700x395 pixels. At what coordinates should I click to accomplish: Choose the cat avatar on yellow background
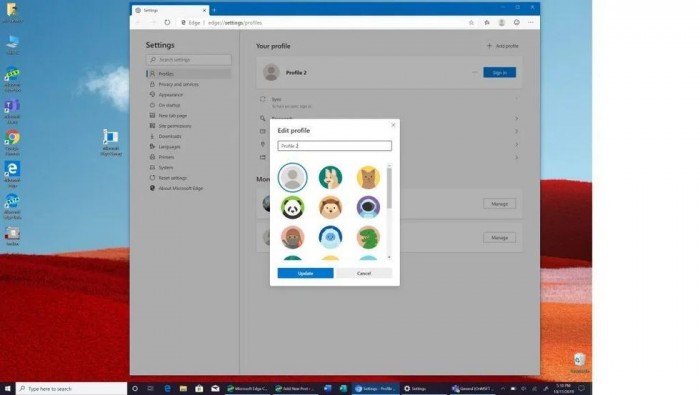(368, 177)
